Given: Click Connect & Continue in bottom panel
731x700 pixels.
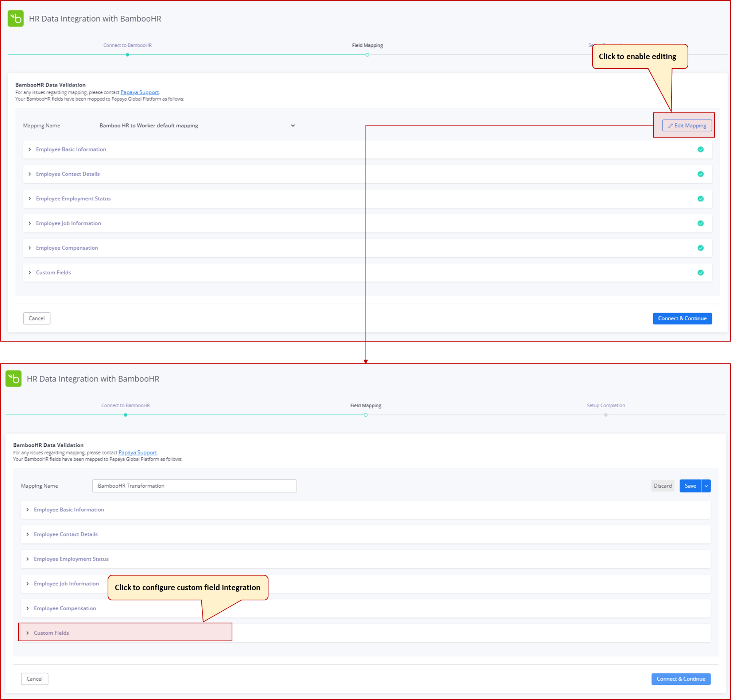Looking at the screenshot, I should point(681,679).
